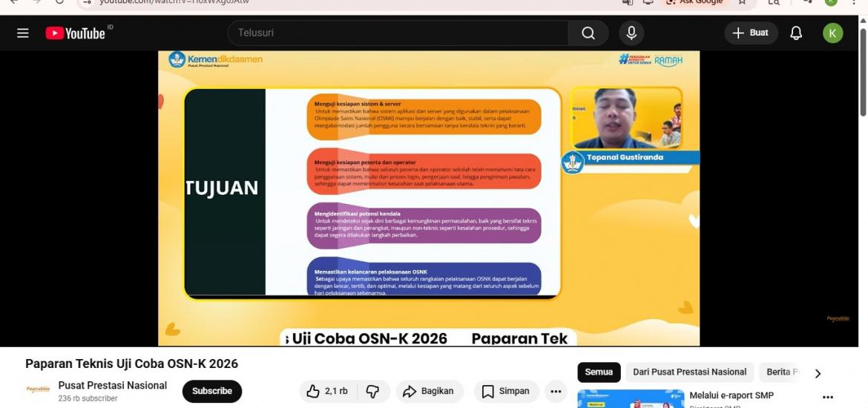Open options for Melalui e-raport SMP
Screen dimensions: 868x408
[828, 397]
